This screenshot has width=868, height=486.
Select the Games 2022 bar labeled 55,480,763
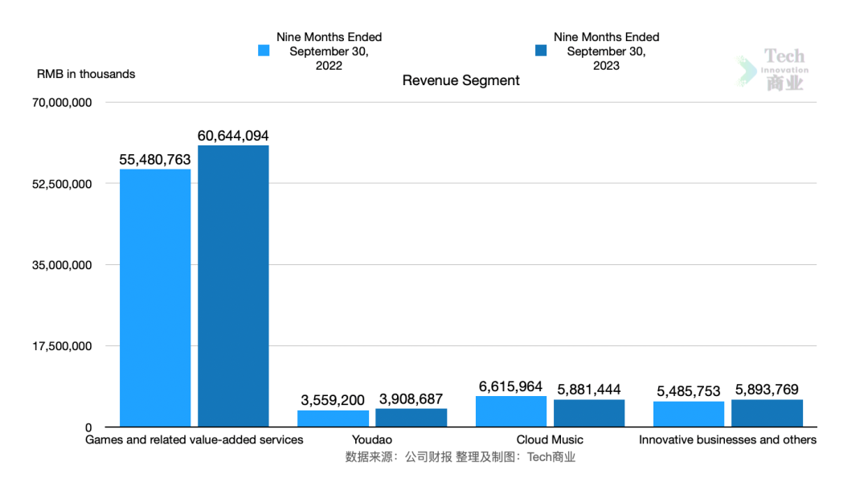pyautogui.click(x=155, y=297)
